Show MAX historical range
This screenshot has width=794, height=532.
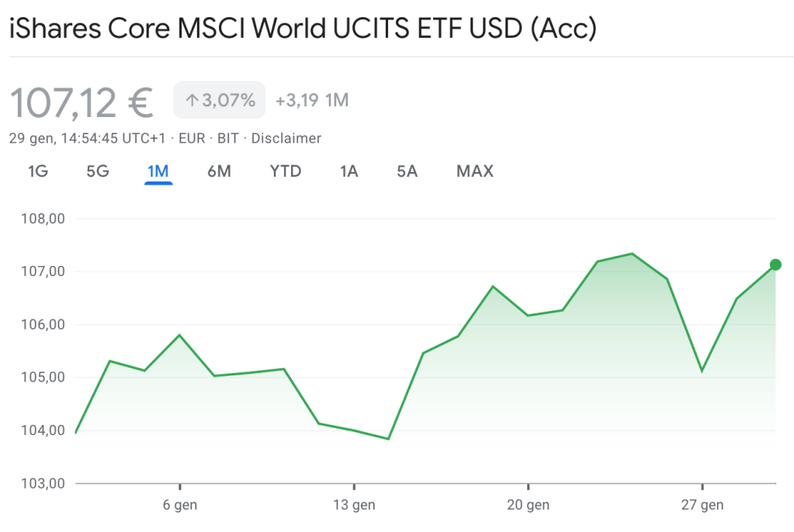click(x=475, y=171)
